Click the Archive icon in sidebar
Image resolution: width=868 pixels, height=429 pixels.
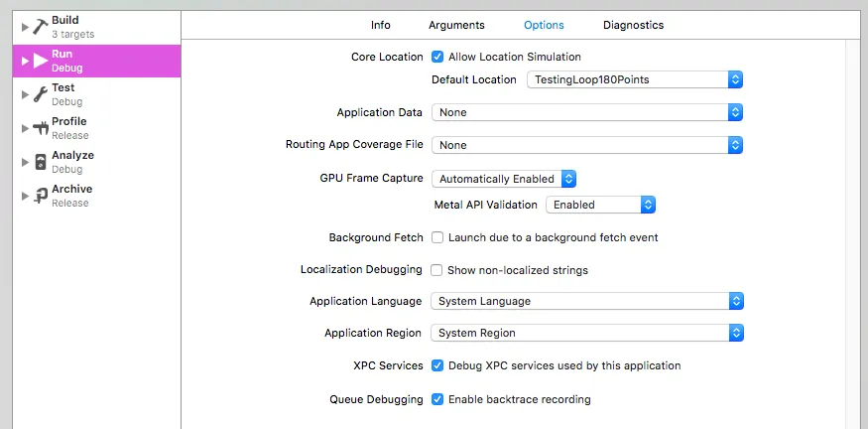[x=41, y=196]
